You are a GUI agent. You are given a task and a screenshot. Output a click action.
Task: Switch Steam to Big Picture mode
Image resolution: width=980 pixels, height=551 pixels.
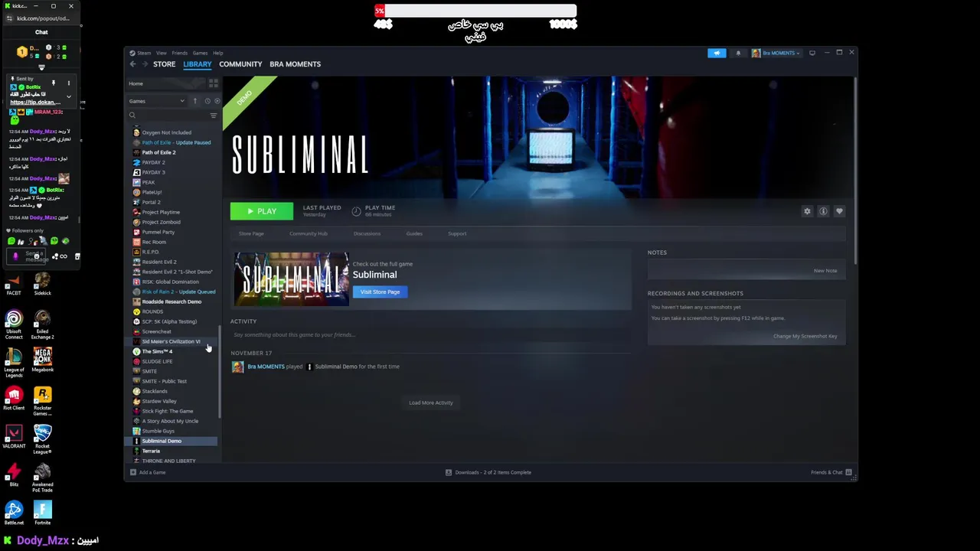point(812,53)
